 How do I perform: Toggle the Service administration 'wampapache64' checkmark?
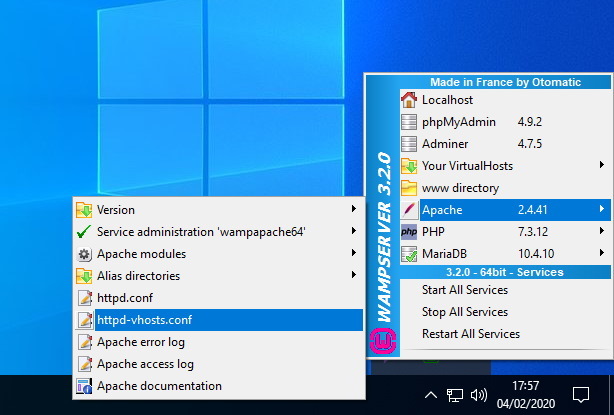pyautogui.click(x=84, y=232)
